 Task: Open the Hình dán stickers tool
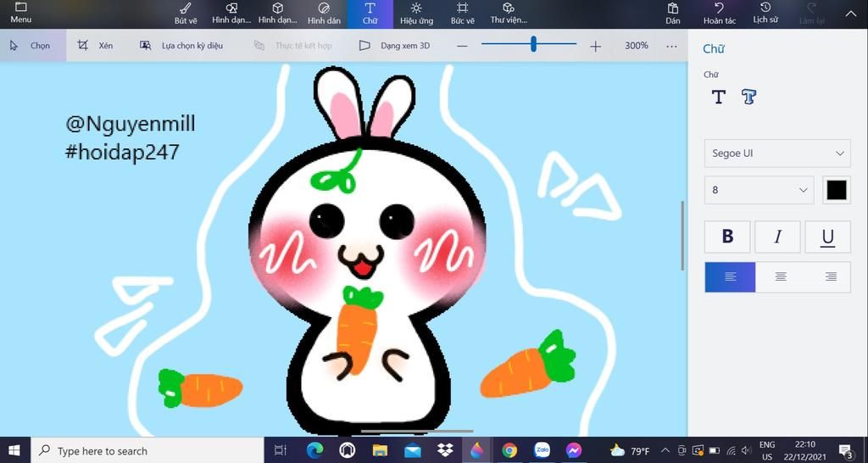pos(324,14)
